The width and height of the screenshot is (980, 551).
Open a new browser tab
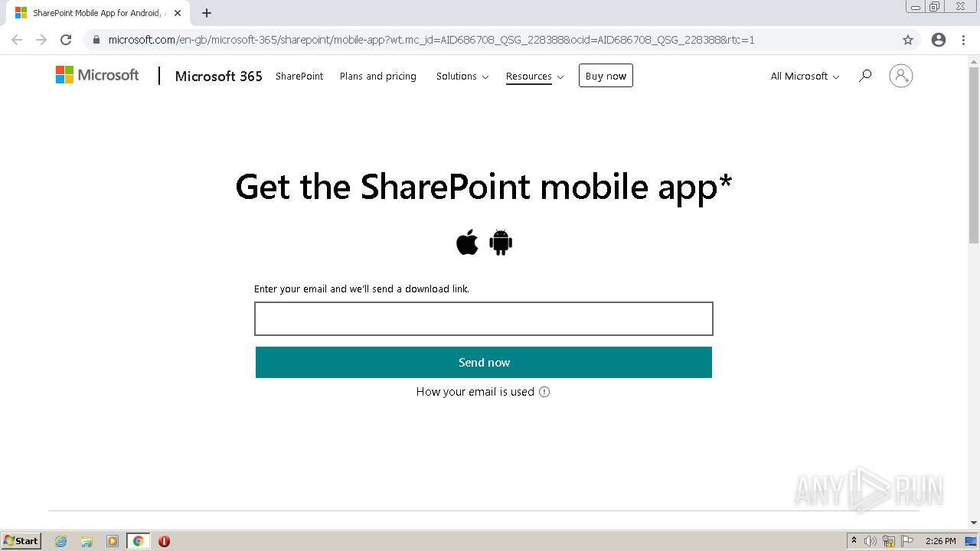coord(207,13)
